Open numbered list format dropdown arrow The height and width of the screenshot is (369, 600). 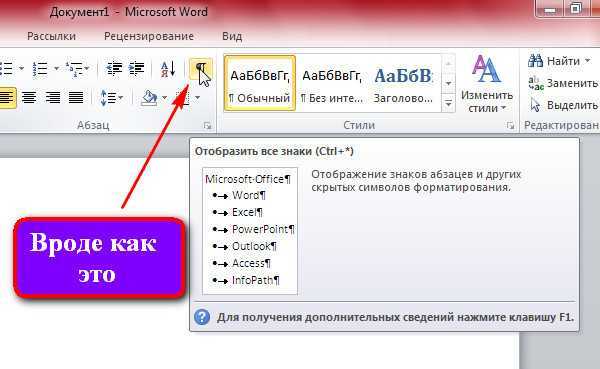click(56, 69)
